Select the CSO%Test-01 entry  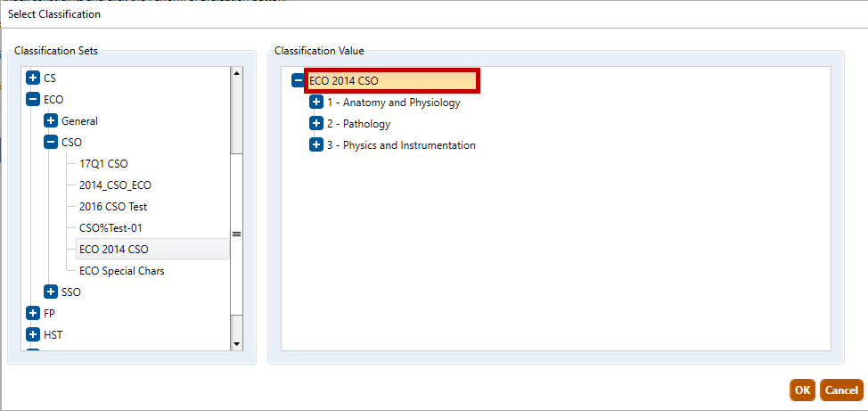(111, 228)
